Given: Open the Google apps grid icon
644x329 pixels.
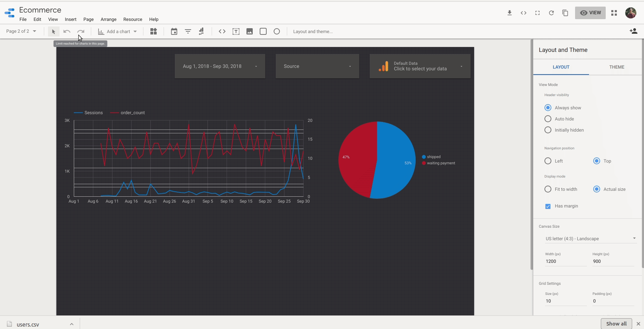Looking at the screenshot, I should (x=614, y=13).
